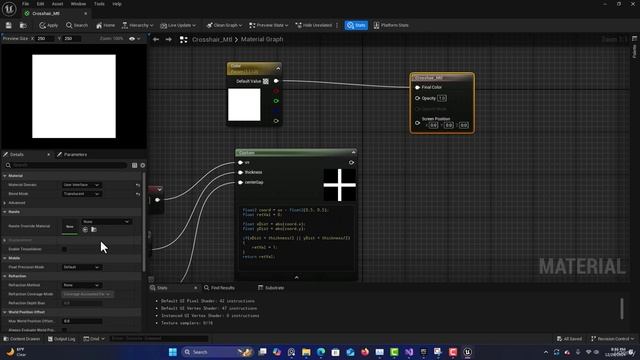Click the Opacity value field on result node
Screen dimensions: 640x360
coord(442,98)
